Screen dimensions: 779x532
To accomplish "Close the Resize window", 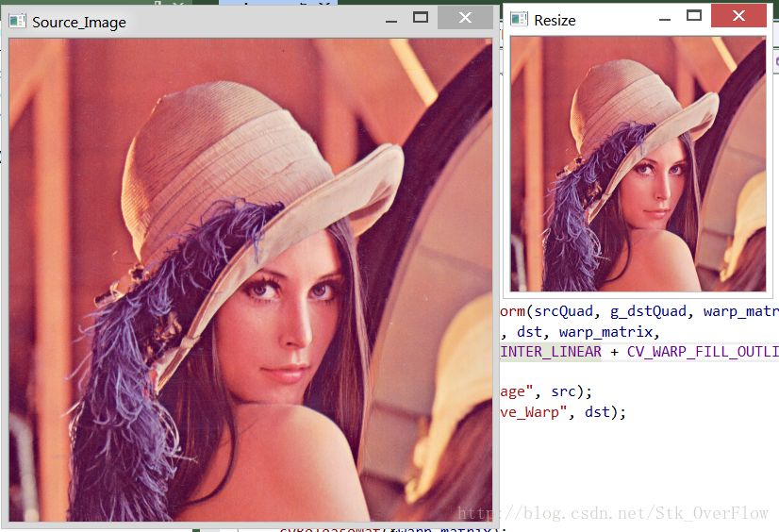I will click(x=738, y=16).
